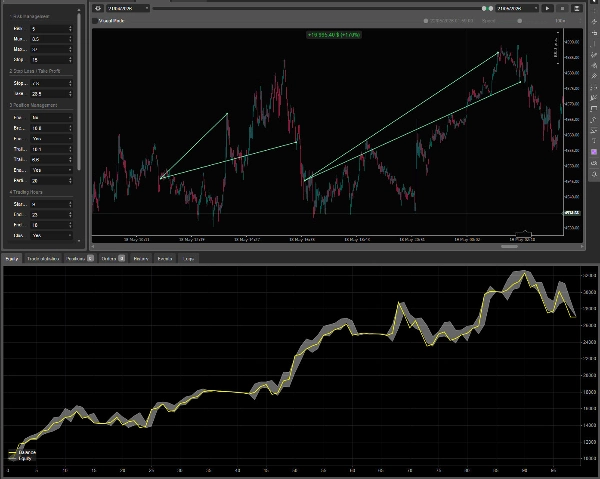Open the Positions tab
The image size is (600, 479).
[x=79, y=259]
